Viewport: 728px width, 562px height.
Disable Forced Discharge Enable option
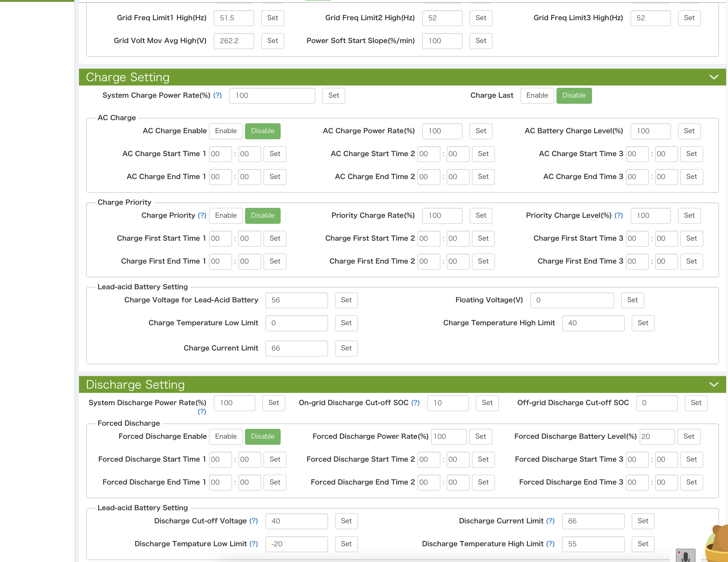tap(263, 437)
